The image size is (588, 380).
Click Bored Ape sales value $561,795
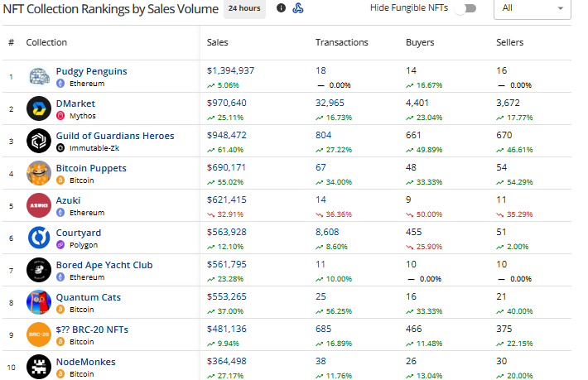[x=226, y=264]
